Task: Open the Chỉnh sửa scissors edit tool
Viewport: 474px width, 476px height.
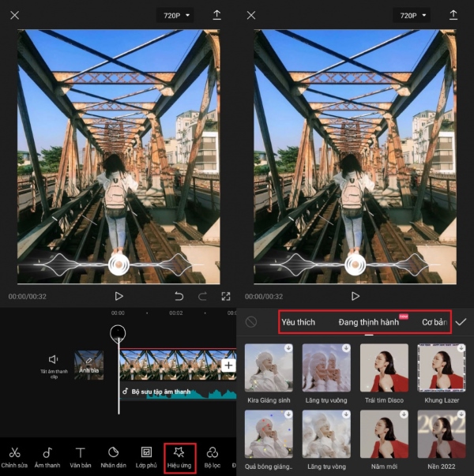Action: coord(14,456)
